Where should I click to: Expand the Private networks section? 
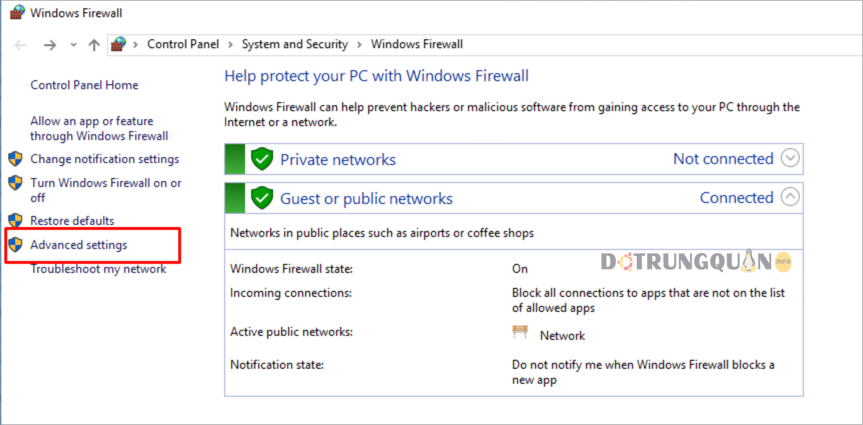pos(790,159)
